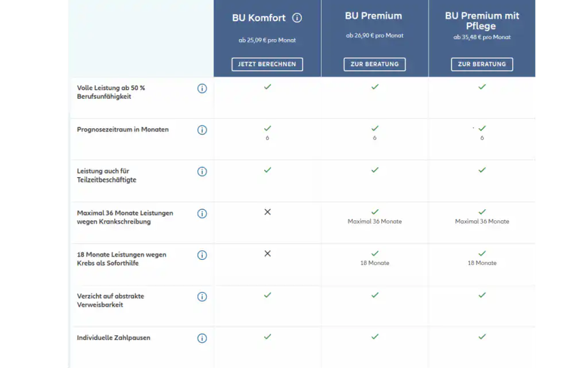Image resolution: width=588 pixels, height=368 pixels.
Task: Select the BU Komfort column heading
Action: pos(259,18)
